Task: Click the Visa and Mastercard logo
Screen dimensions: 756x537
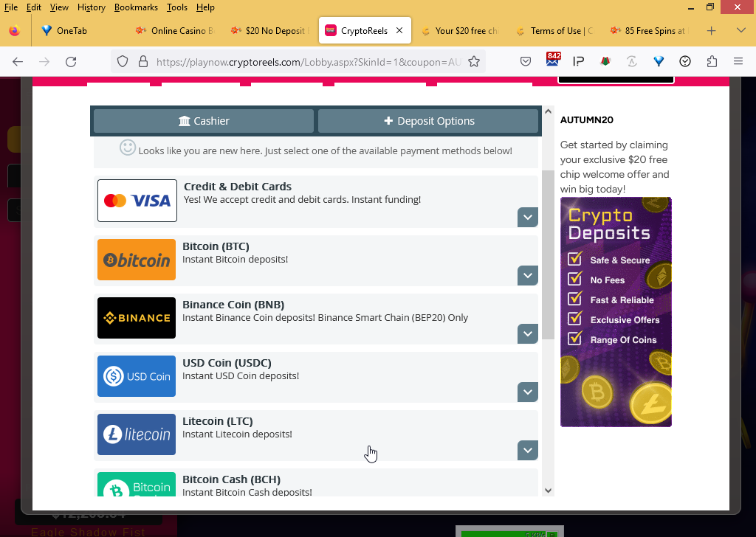Action: coord(137,201)
